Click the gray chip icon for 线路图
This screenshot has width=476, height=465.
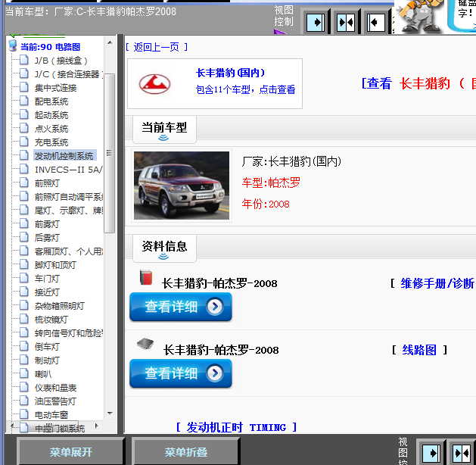pos(145,344)
